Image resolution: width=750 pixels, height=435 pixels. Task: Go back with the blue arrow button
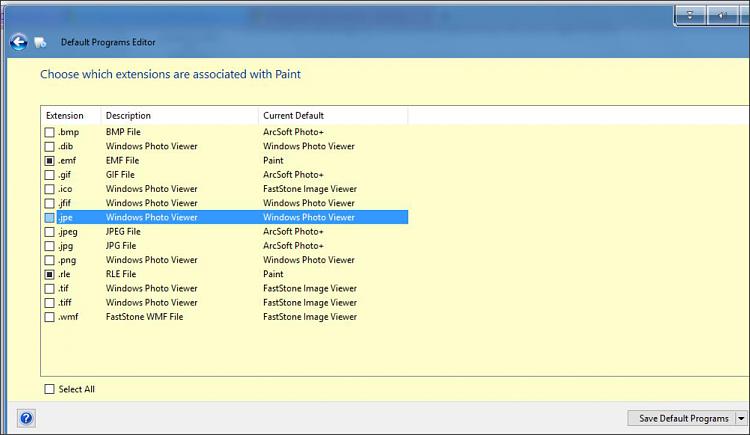(x=19, y=42)
